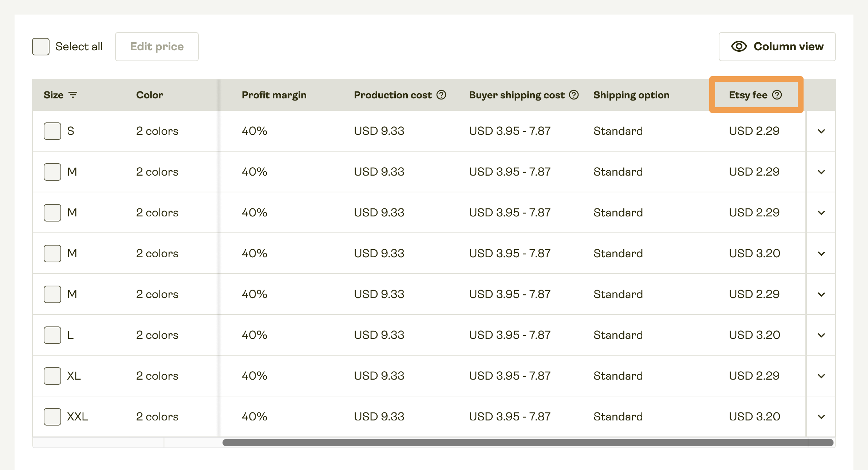This screenshot has height=470, width=868.
Task: Expand the XXL row chevron
Action: pos(821,417)
